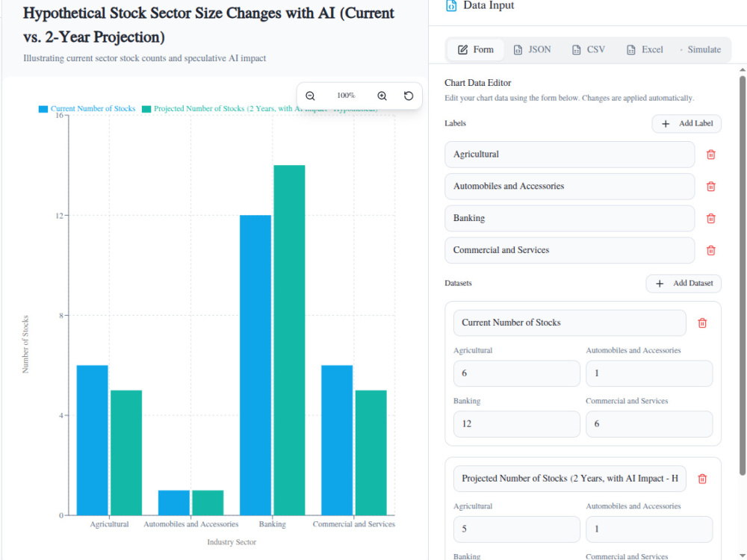Viewport: 747px width, 560px height.
Task: Zoom in the chart with plus magnifier
Action: (382, 96)
